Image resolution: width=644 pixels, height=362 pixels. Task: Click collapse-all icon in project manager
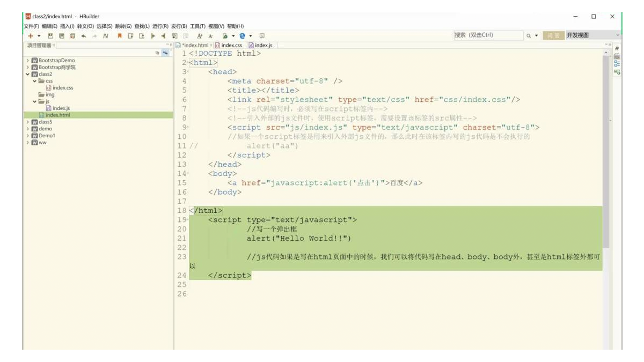click(158, 53)
